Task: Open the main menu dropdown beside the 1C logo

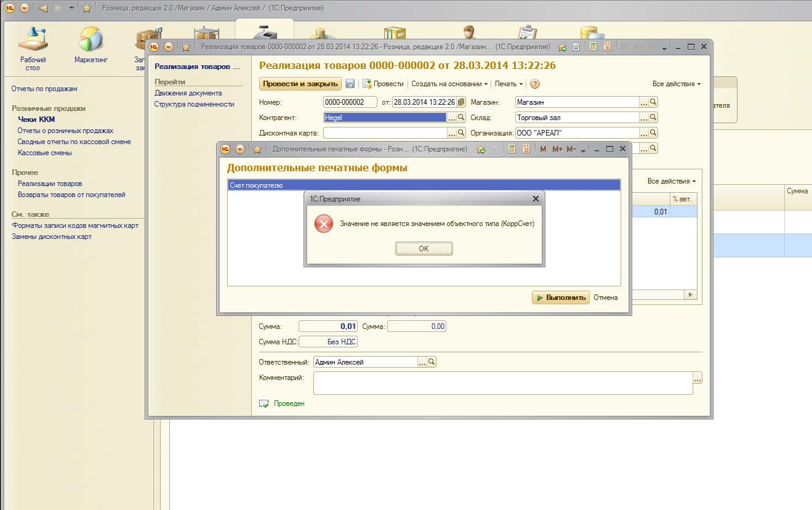Action: [x=24, y=8]
